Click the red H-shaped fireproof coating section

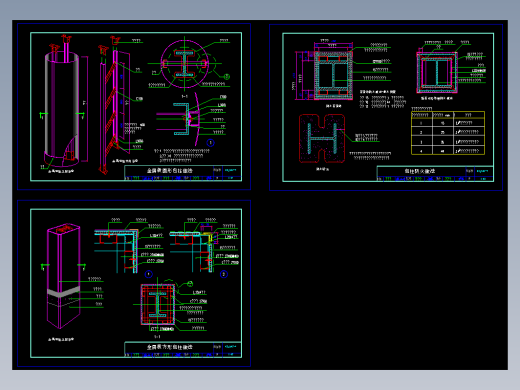pos(322,138)
